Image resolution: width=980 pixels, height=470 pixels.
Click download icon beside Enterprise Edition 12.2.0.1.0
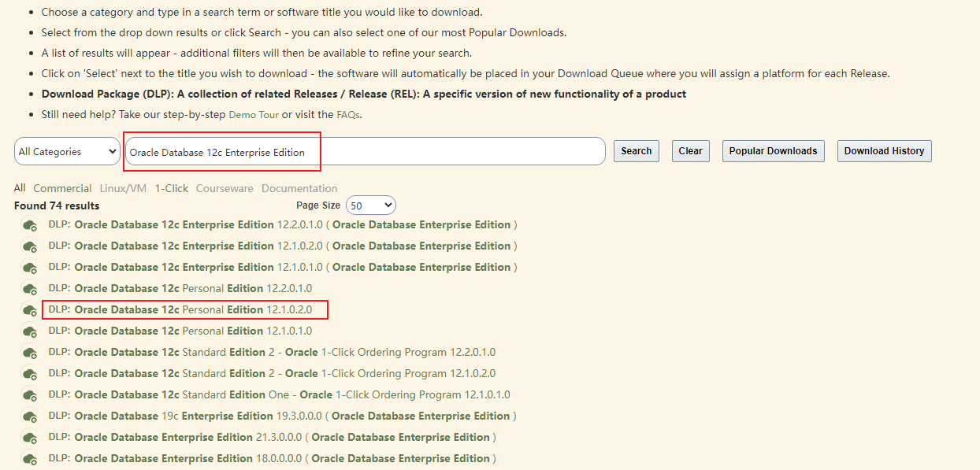(x=31, y=225)
